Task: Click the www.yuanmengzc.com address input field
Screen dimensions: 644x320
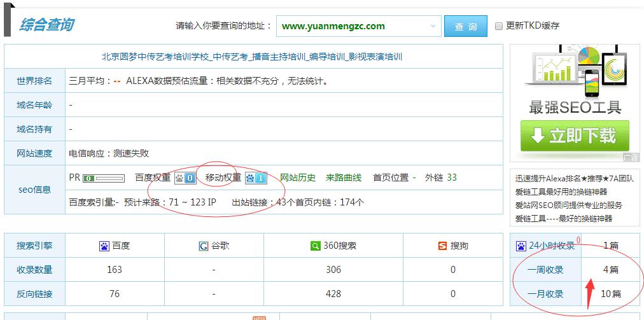Action: pyautogui.click(x=350, y=26)
